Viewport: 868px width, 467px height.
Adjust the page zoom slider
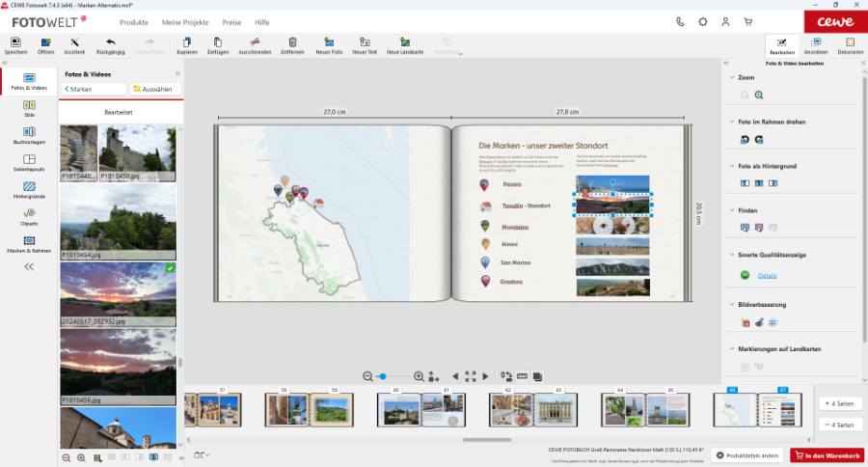pos(384,376)
